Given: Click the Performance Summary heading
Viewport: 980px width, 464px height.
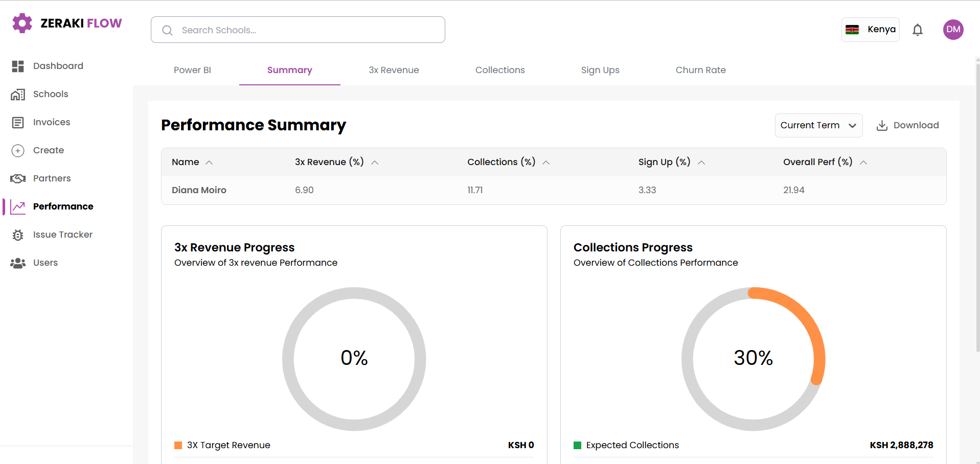Looking at the screenshot, I should tap(254, 125).
